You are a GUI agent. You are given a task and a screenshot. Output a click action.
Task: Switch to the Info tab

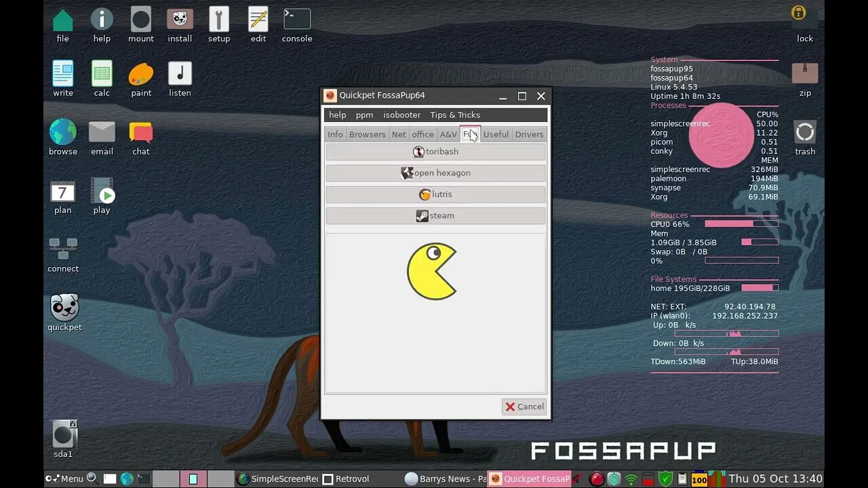(335, 134)
